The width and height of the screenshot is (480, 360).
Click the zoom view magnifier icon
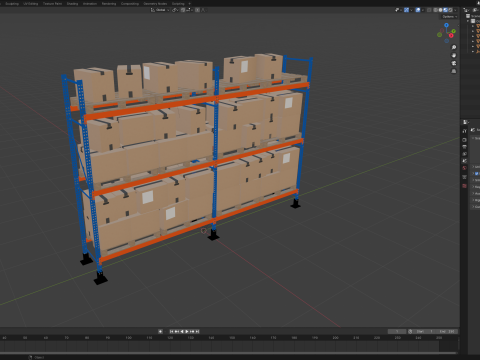tap(454, 47)
